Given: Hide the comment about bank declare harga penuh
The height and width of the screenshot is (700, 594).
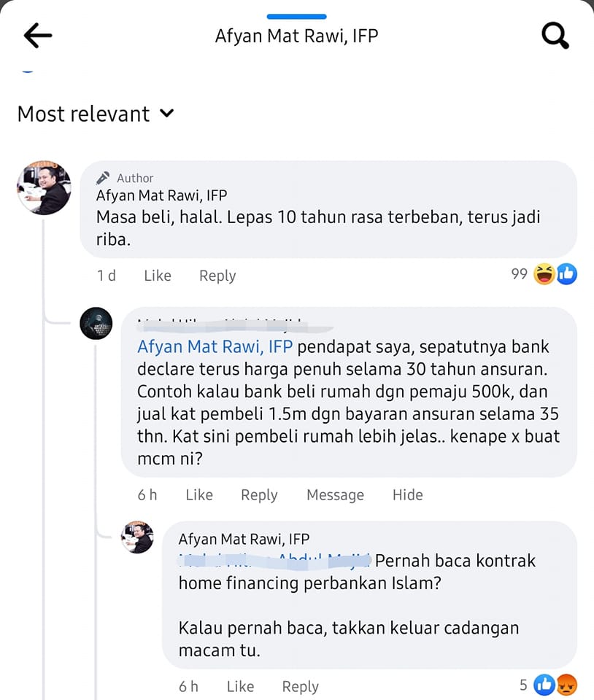Looking at the screenshot, I should tap(408, 494).
